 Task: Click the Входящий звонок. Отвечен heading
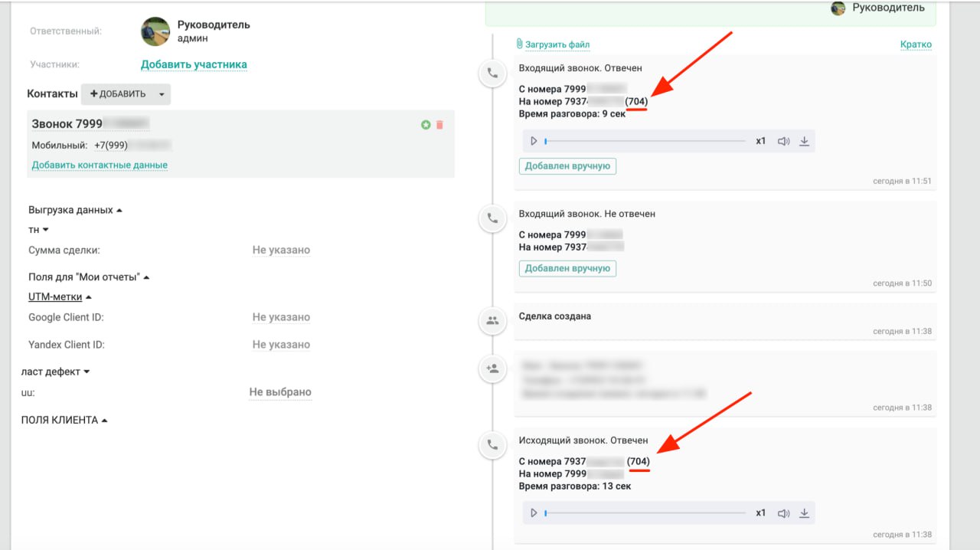[580, 68]
